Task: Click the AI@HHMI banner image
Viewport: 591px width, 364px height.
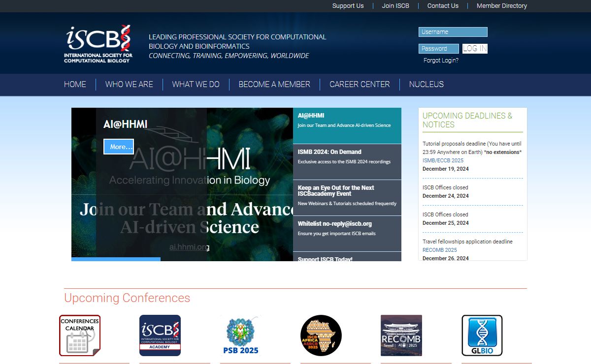Action: click(x=182, y=184)
